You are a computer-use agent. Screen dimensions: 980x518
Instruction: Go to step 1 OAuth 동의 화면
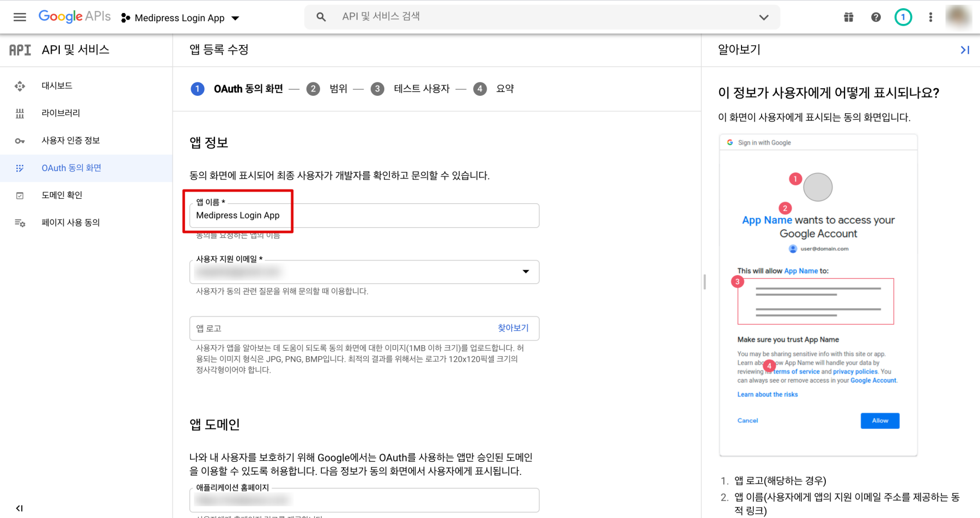237,89
